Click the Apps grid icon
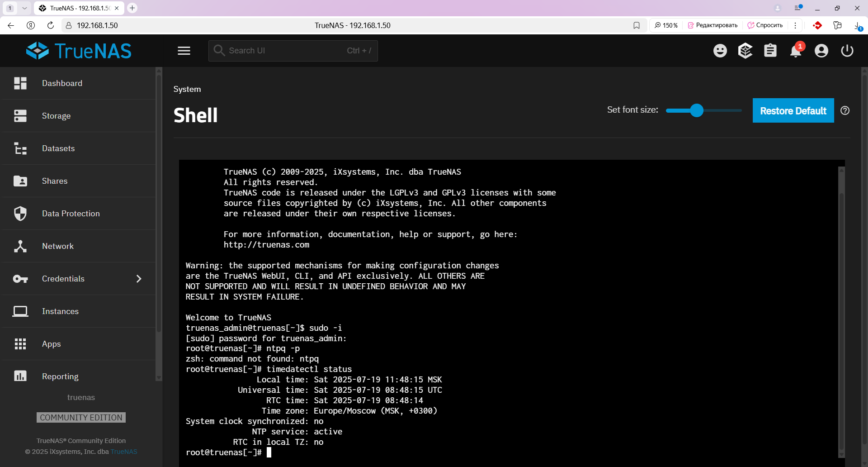 [x=20, y=344]
